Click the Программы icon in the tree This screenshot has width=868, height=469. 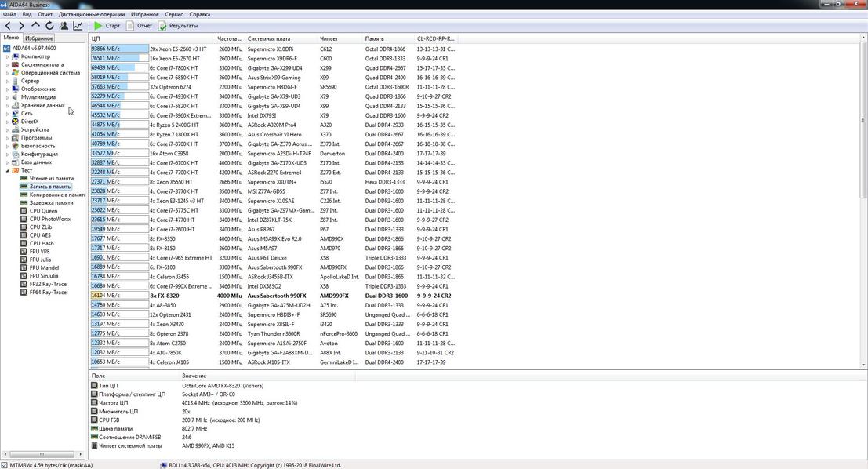point(16,138)
